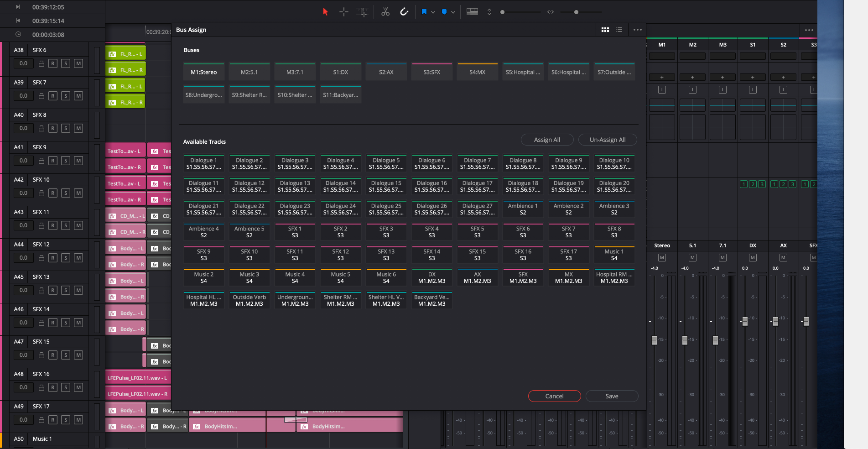Lock track A44 SFX 12
868x449 pixels.
tap(41, 258)
